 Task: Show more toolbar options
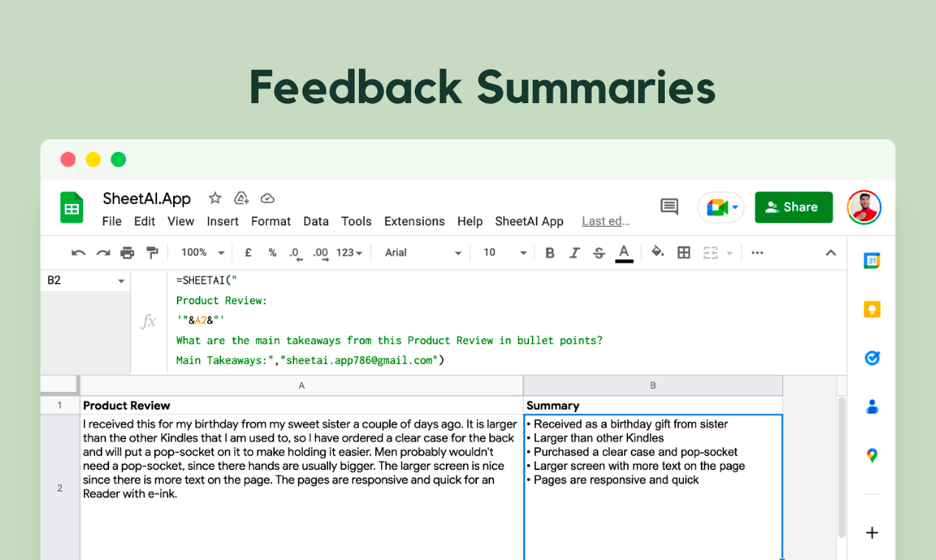[x=758, y=253]
